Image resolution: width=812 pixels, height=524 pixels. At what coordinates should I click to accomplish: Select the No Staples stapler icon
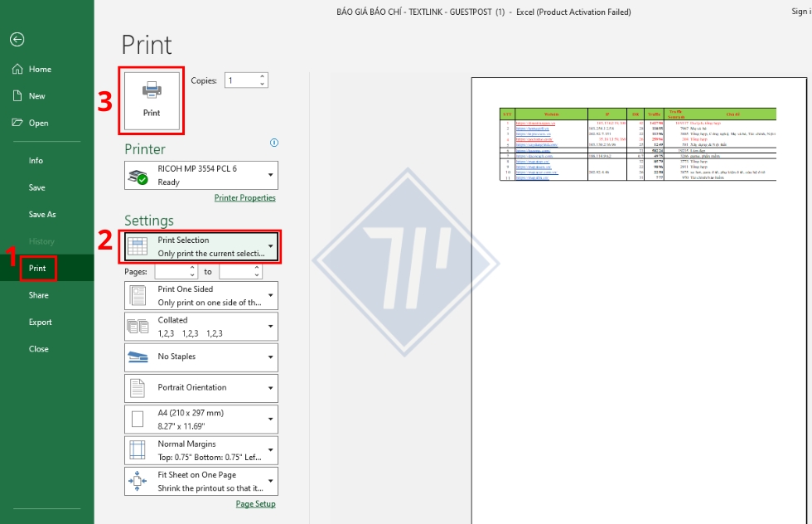138,357
